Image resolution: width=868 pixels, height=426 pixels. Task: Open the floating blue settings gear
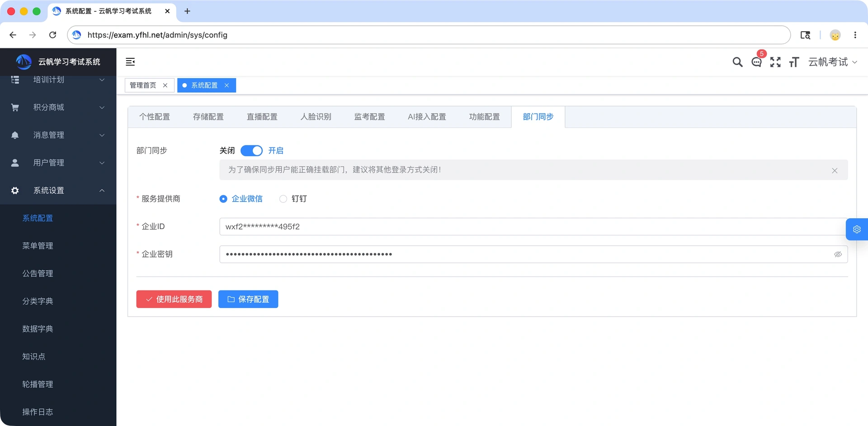[x=857, y=229]
